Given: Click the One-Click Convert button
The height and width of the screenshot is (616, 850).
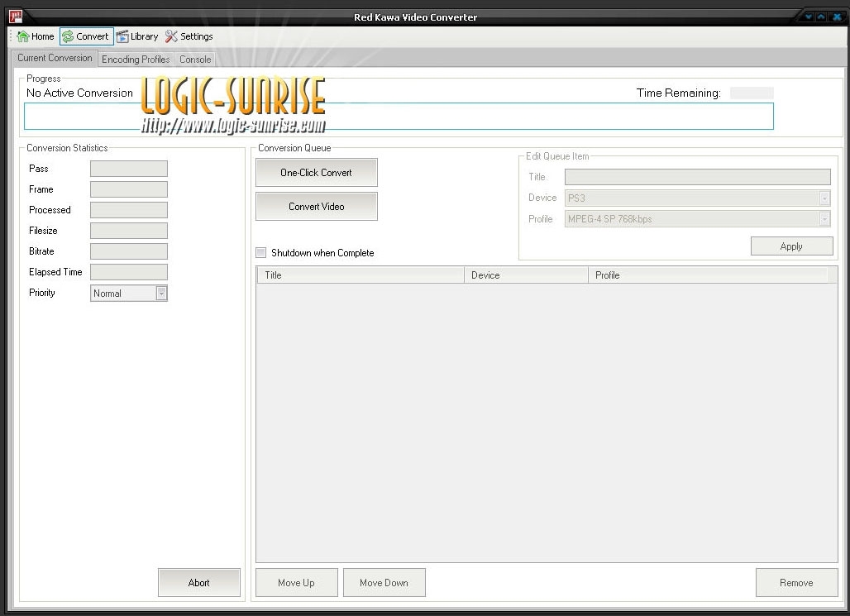Looking at the screenshot, I should 317,173.
